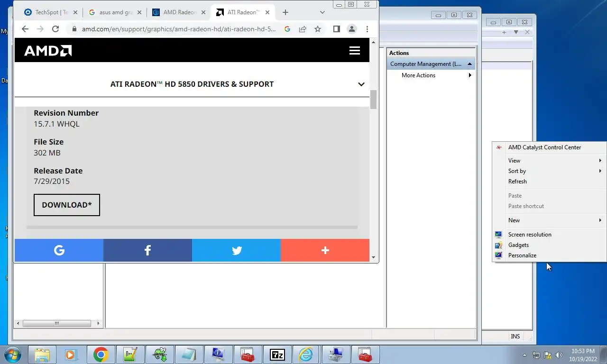Expand the Sort by submenu arrow
The width and height of the screenshot is (607, 364).
click(x=600, y=171)
